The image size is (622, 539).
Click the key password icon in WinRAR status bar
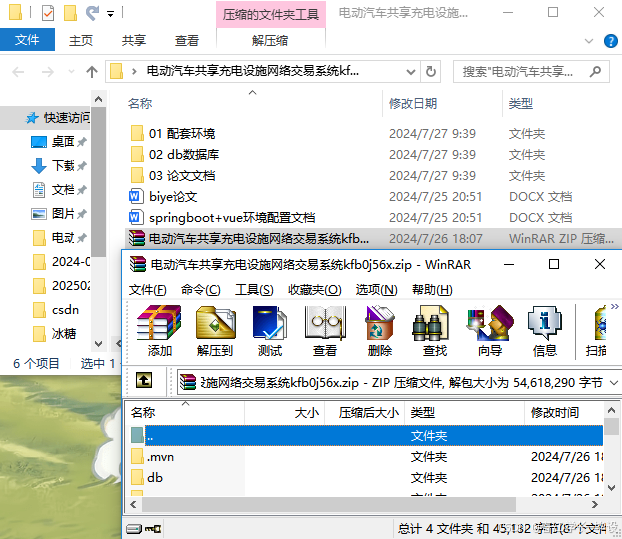[x=153, y=529]
